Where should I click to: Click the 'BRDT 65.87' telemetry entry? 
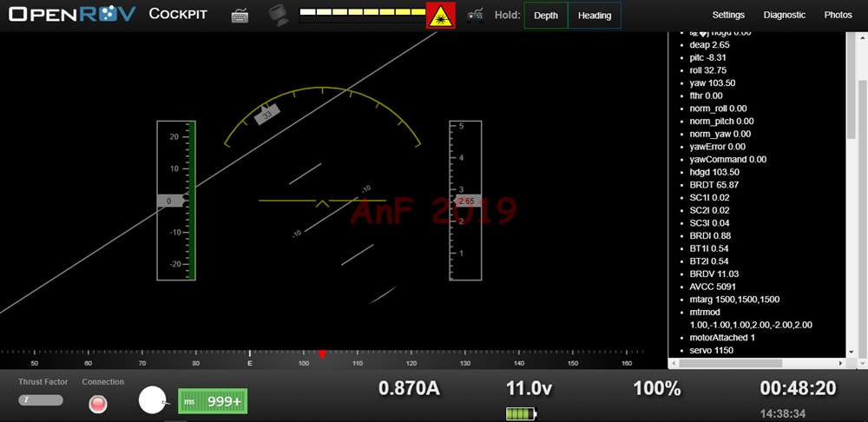pos(713,185)
